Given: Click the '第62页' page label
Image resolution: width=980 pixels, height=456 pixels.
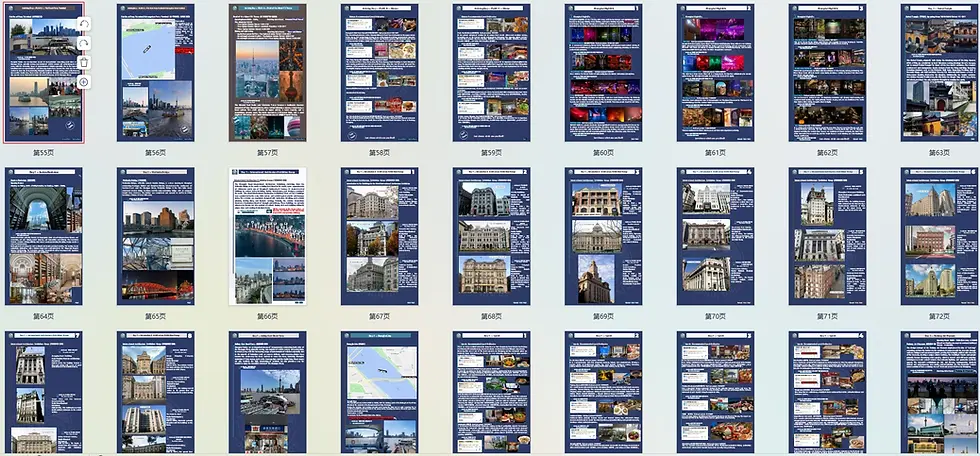Looking at the screenshot, I should [x=827, y=152].
